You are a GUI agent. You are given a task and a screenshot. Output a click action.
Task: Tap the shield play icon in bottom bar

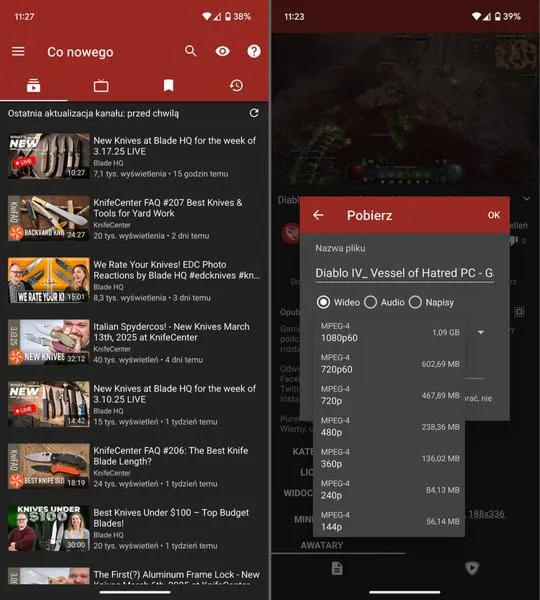(472, 568)
